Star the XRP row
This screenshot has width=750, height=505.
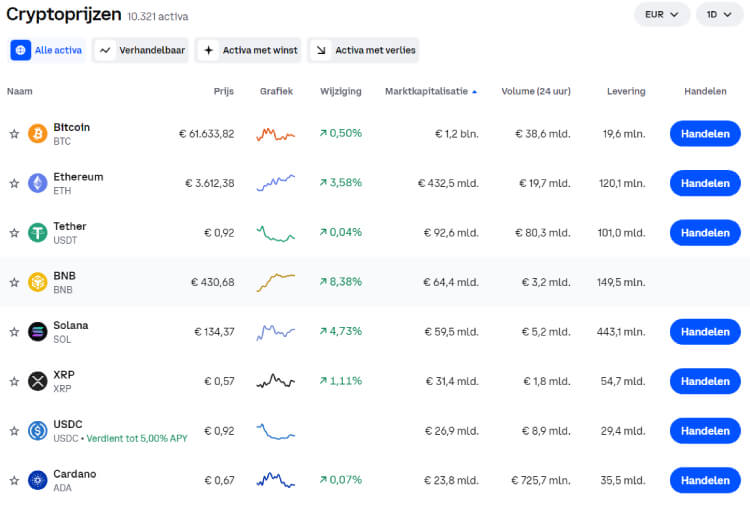14,382
